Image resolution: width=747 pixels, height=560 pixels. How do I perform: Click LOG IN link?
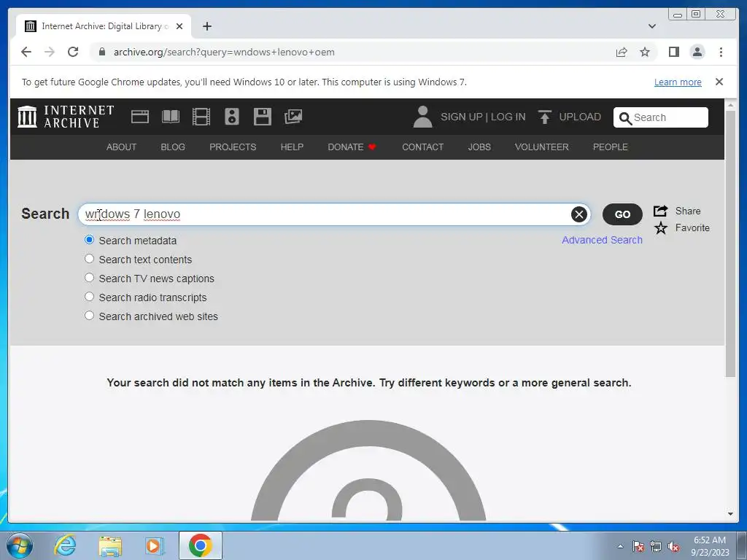[x=508, y=117]
